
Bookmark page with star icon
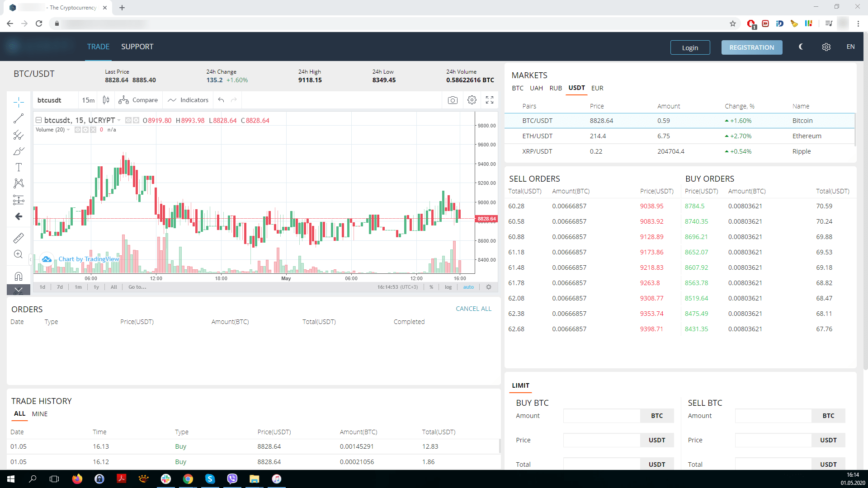point(733,23)
